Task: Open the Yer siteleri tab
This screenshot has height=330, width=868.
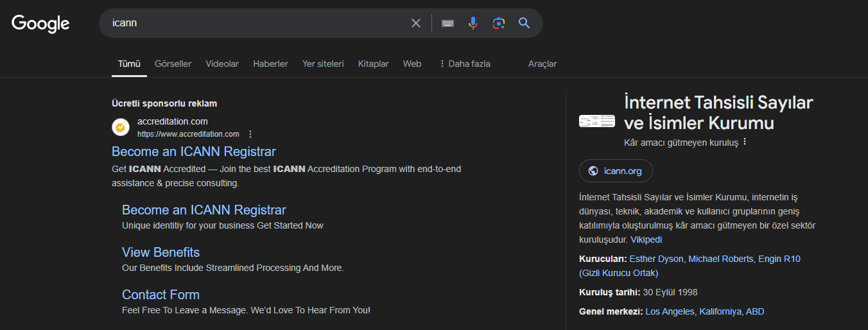Action: [323, 64]
